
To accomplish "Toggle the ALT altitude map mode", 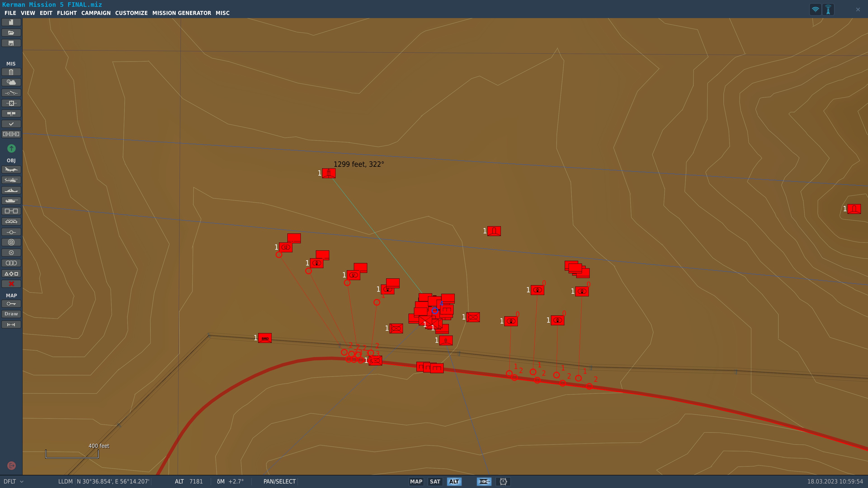I will click(x=454, y=482).
